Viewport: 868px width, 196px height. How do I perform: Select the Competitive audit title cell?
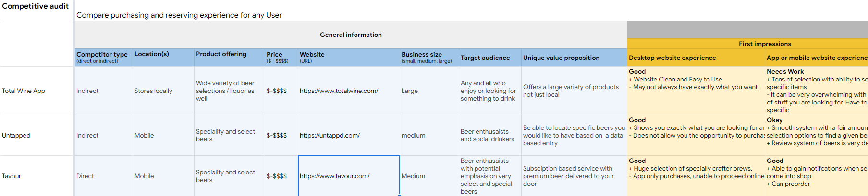click(36, 6)
